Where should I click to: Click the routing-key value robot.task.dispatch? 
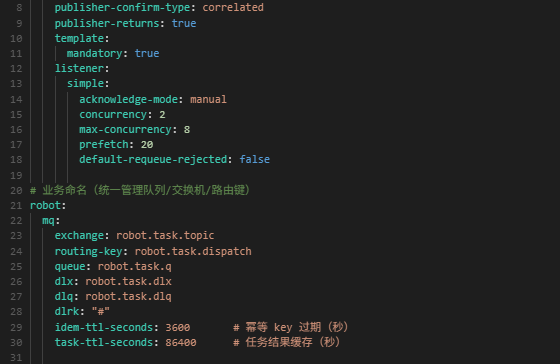[x=193, y=251]
